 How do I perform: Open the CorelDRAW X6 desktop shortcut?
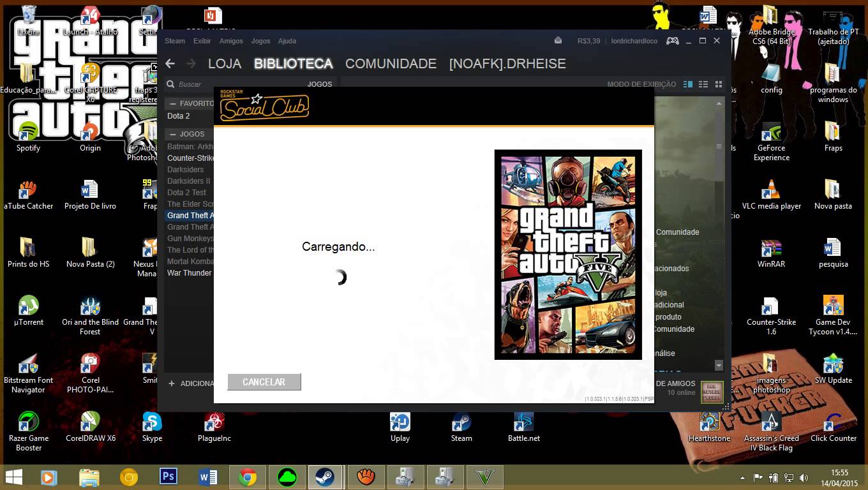pyautogui.click(x=90, y=427)
